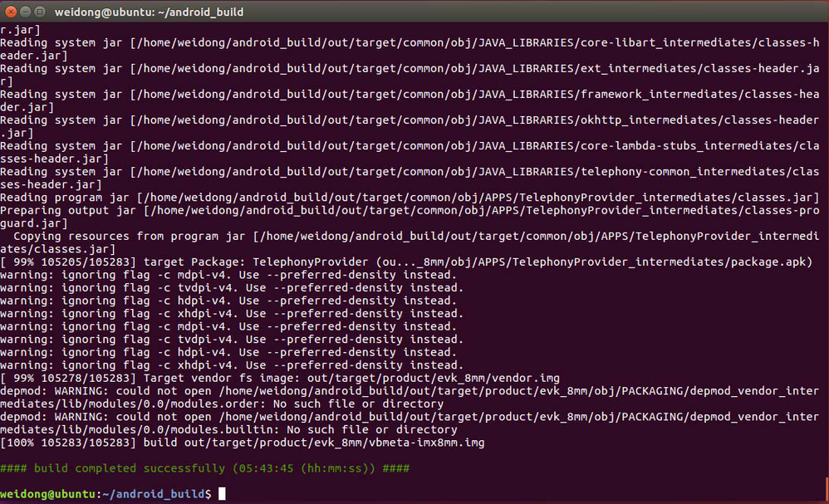
Task: Click the white block cursor at prompt
Action: pyautogui.click(x=222, y=493)
